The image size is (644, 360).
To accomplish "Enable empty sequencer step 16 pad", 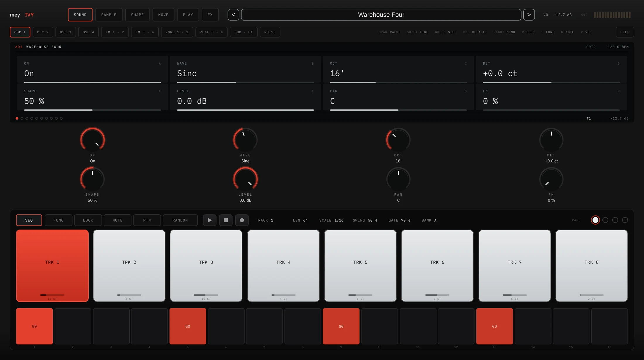I will click(x=609, y=326).
